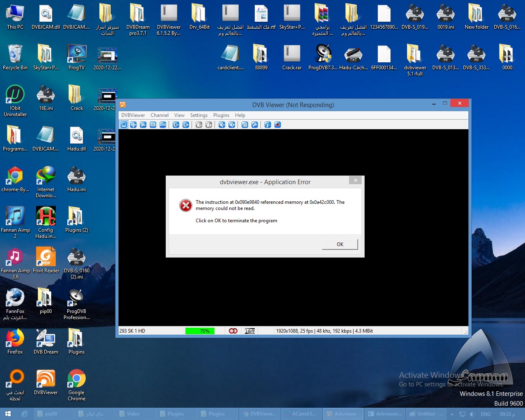This screenshot has width=525, height=420.
Task: Switch to the Untitled taskbar item
Action: [426, 414]
